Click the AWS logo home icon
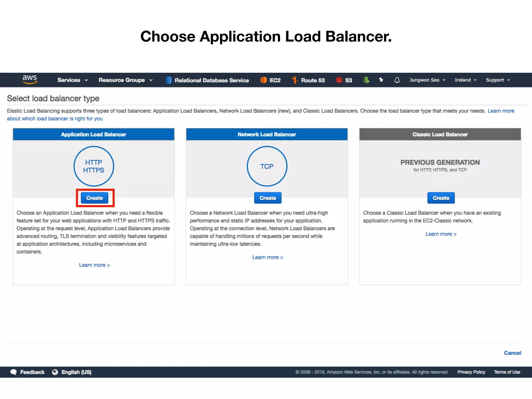532x399 pixels. [30, 79]
